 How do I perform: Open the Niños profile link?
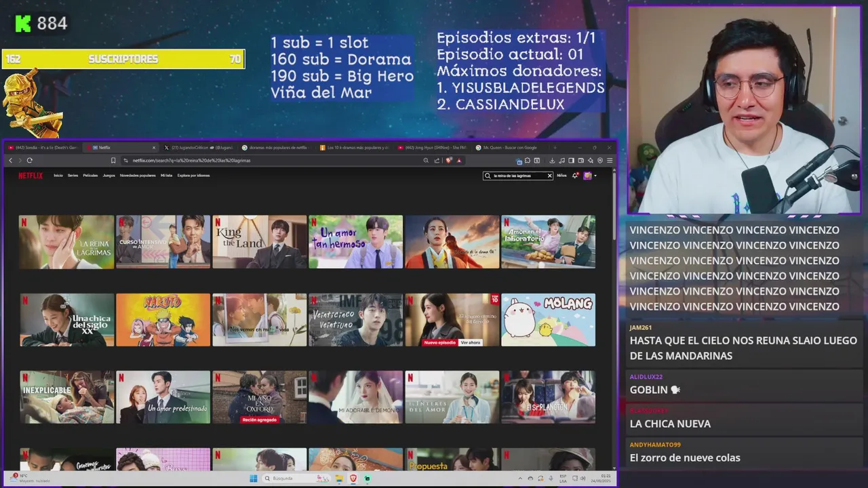point(561,176)
